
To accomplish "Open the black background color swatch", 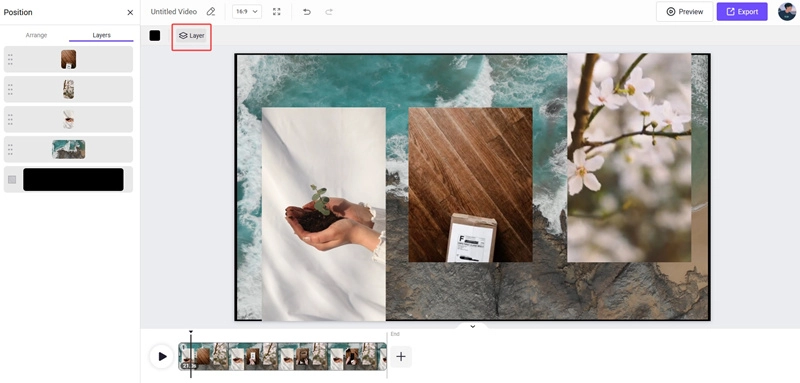I will tap(155, 36).
